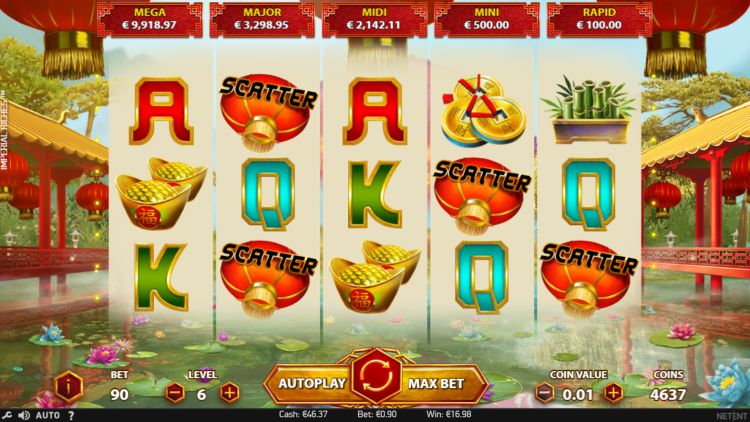
Task: Spin the reels with the red hexagon button
Action: [376, 376]
